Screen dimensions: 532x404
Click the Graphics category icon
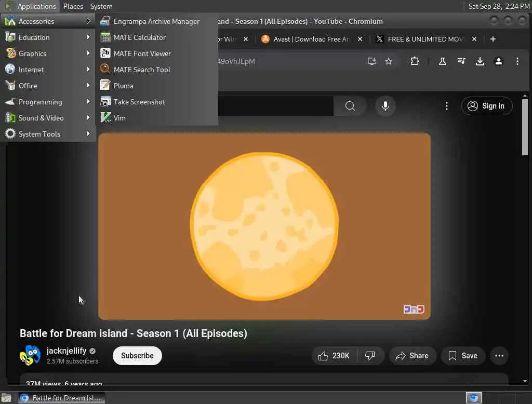10,53
